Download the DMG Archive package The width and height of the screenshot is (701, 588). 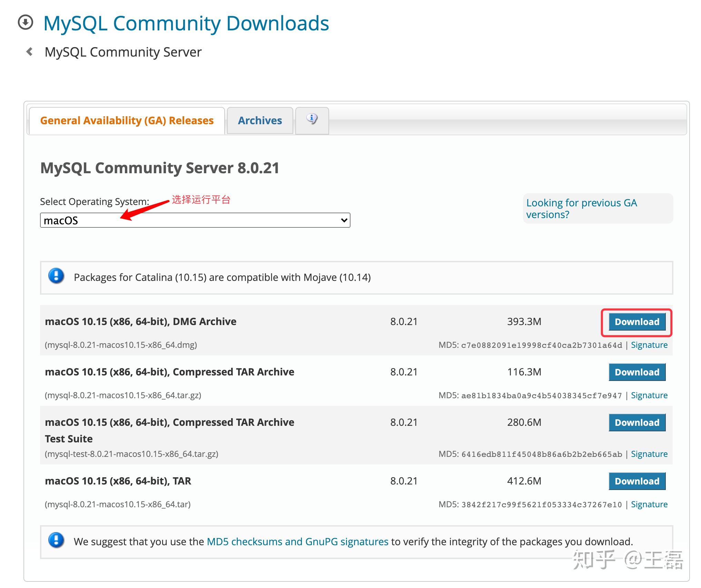tap(636, 322)
